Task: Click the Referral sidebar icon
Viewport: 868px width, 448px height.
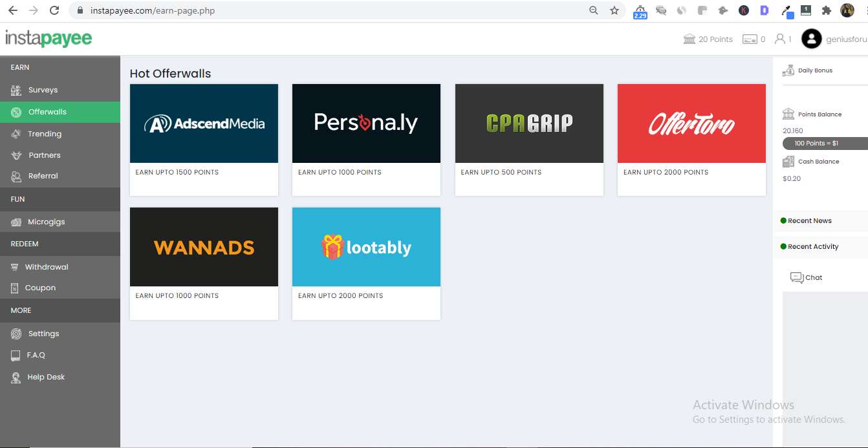Action: point(16,176)
